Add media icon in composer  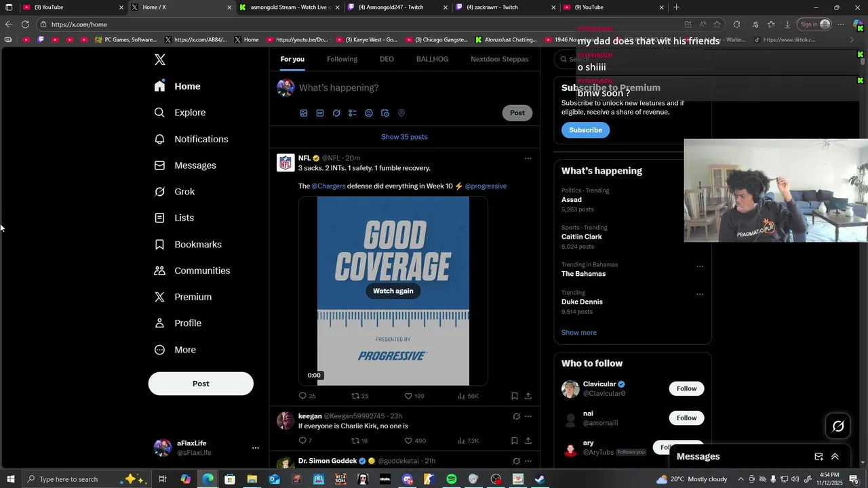(304, 113)
